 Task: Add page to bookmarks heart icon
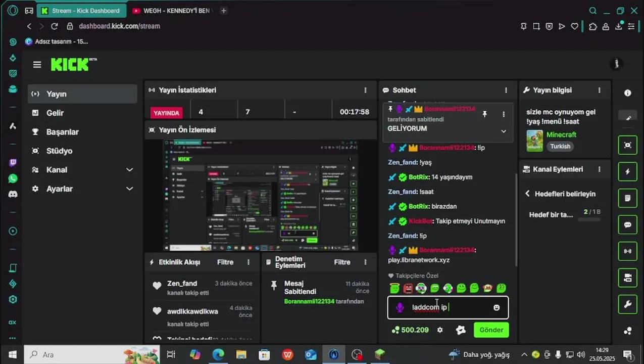pyautogui.click(x=574, y=26)
